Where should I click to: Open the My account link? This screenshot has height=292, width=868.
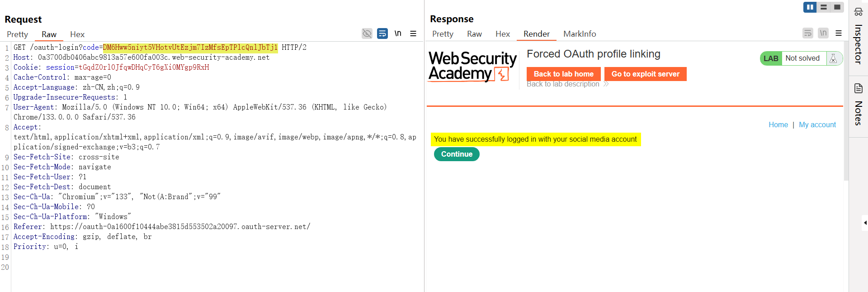point(817,125)
